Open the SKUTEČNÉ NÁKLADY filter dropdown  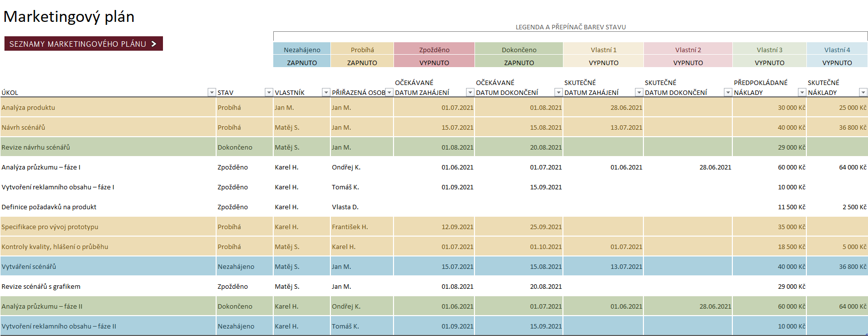tap(863, 92)
